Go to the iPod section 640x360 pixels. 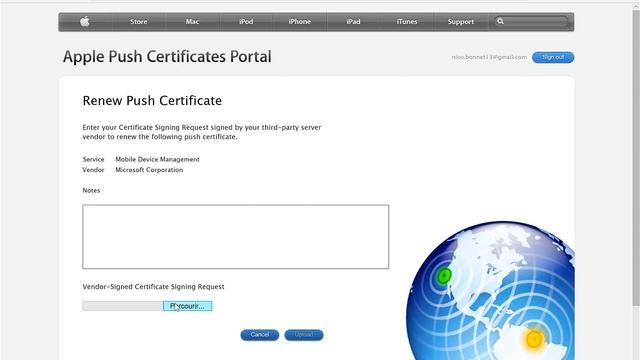coord(246,22)
